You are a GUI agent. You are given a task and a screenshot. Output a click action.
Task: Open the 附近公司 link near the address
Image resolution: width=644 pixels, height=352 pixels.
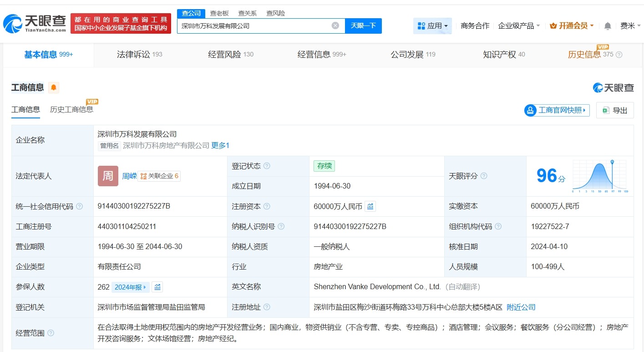tap(521, 307)
